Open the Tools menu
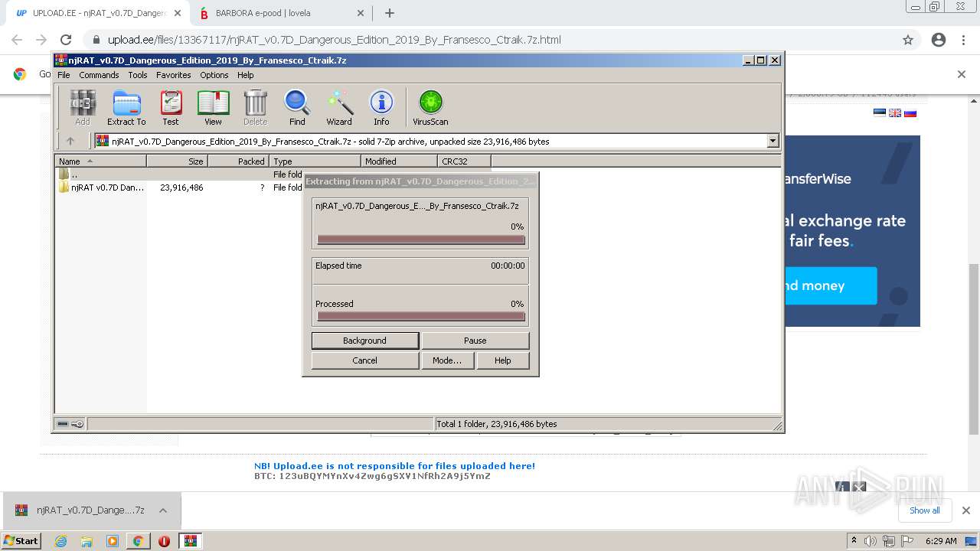980x551 pixels. (138, 75)
